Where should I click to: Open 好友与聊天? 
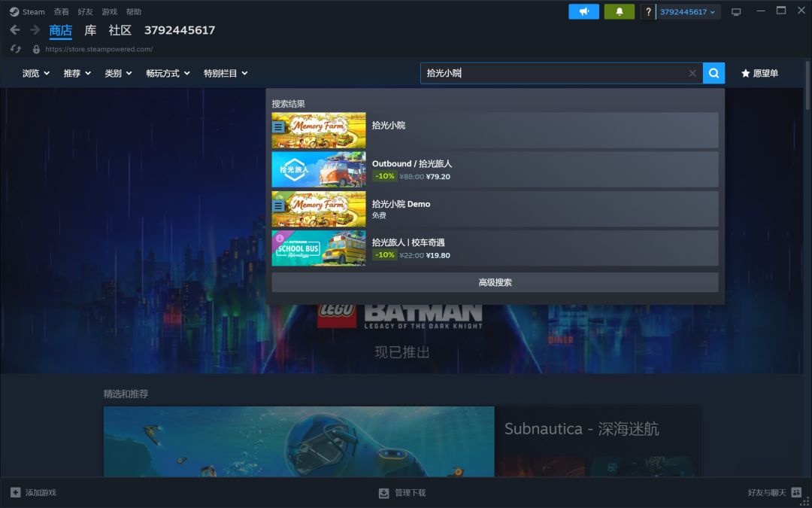[774, 492]
